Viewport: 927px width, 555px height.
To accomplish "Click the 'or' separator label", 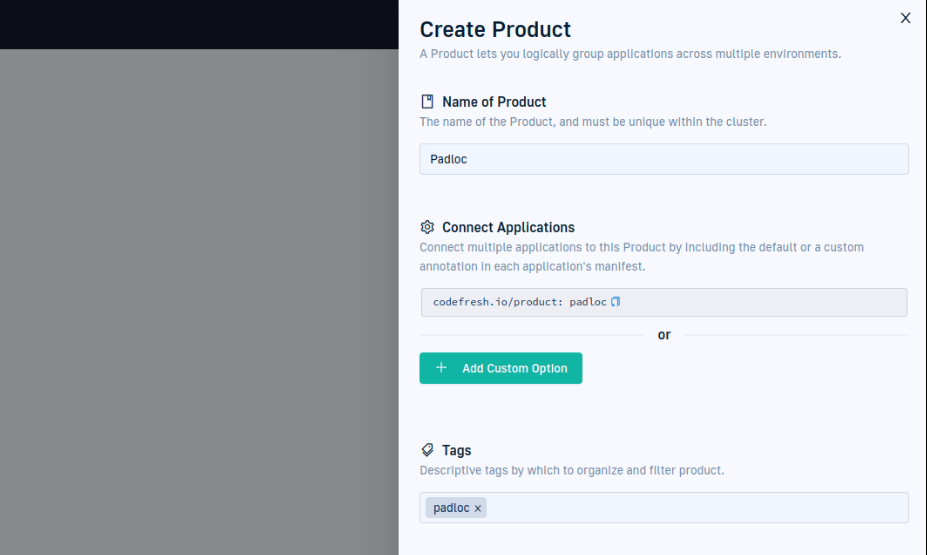I will coord(664,335).
